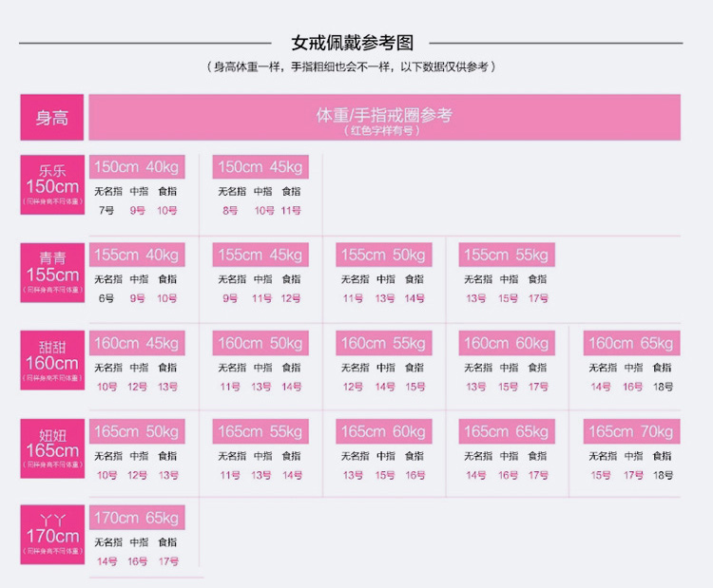The image size is (713, 588).
Task: Click the 165cm 55kg weight tag
Action: point(260,431)
